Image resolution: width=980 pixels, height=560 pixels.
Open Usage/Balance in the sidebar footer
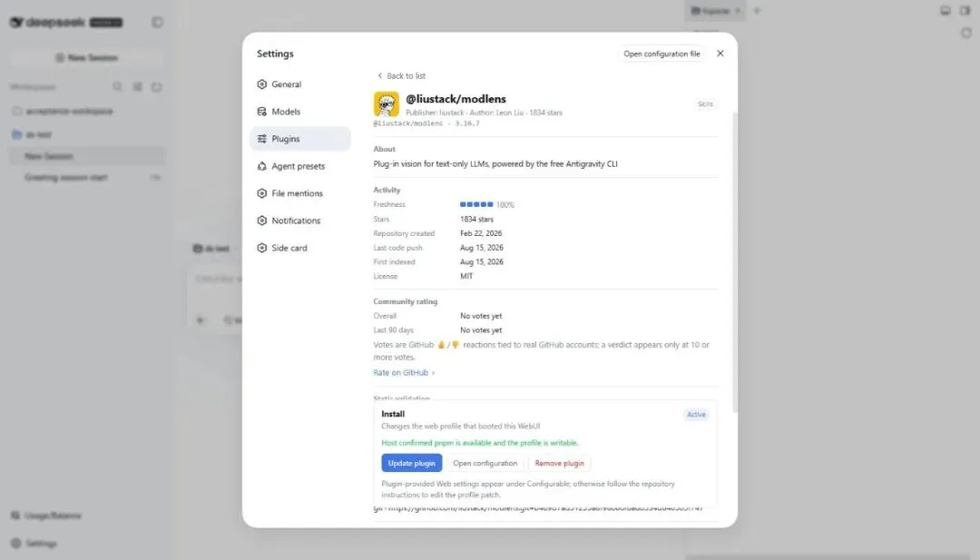[x=47, y=516]
